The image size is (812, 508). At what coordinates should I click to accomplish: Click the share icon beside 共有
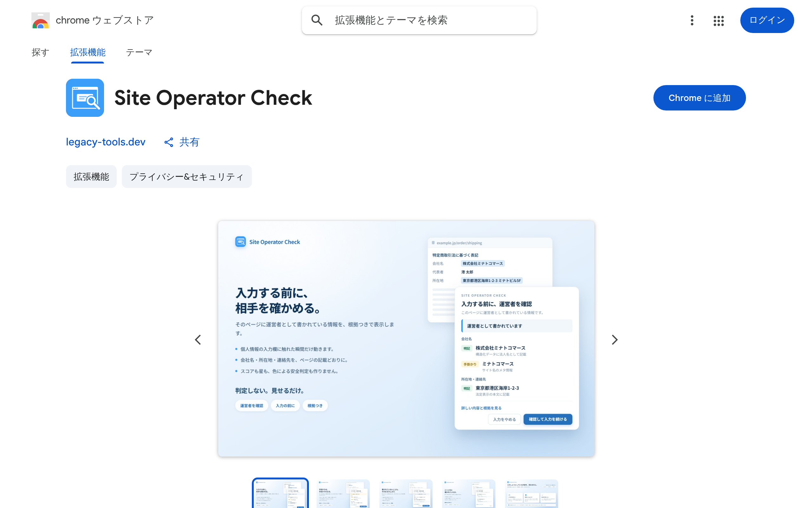[169, 142]
